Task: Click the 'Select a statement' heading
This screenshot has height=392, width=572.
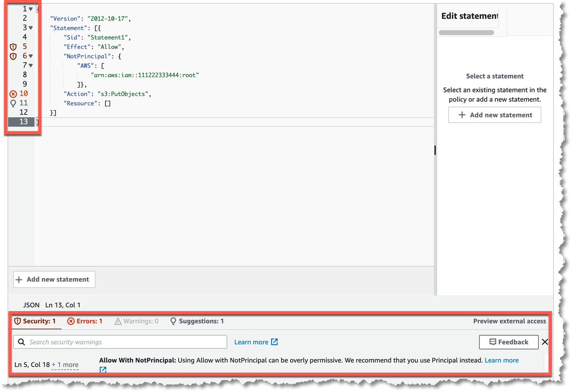Action: (495, 76)
